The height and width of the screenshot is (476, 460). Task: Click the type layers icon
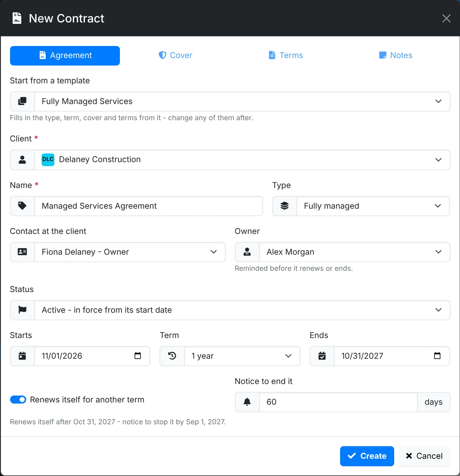click(285, 206)
